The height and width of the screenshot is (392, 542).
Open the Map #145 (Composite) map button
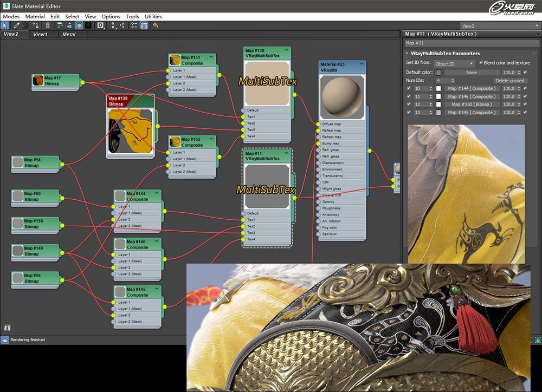(472, 113)
